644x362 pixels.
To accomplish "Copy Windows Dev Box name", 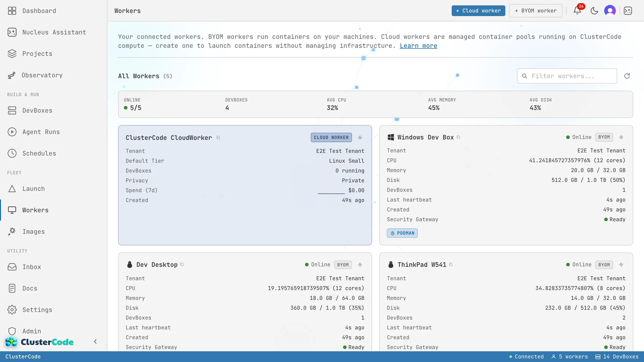I will [x=458, y=137].
